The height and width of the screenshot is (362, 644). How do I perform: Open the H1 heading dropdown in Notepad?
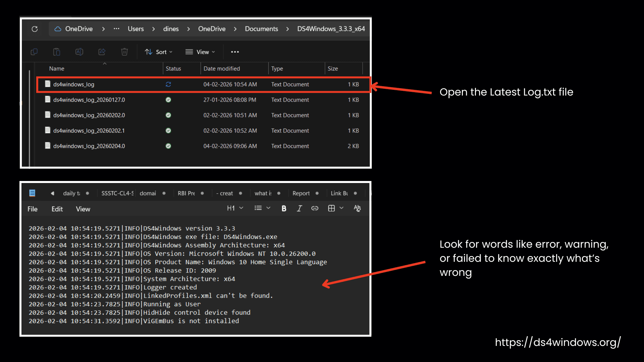(235, 208)
